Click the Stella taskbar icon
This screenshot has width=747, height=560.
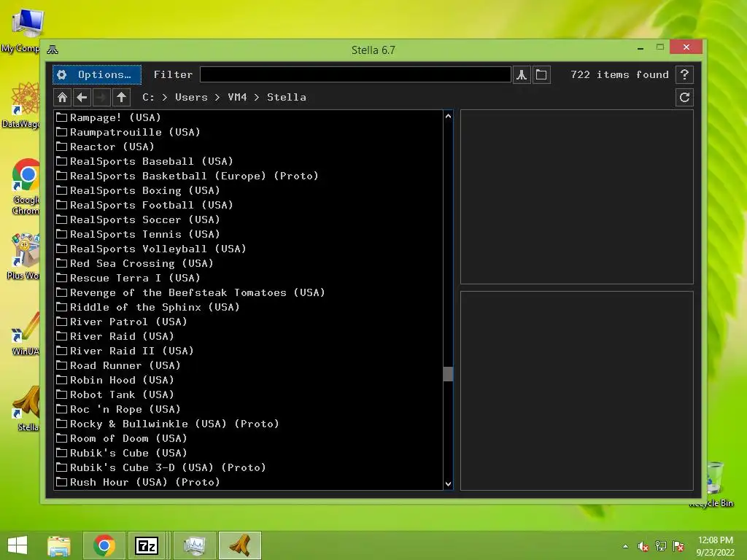(x=240, y=545)
